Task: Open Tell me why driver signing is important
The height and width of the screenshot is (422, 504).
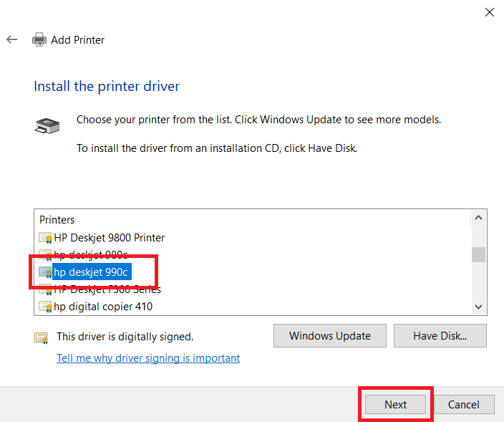Action: 148,358
